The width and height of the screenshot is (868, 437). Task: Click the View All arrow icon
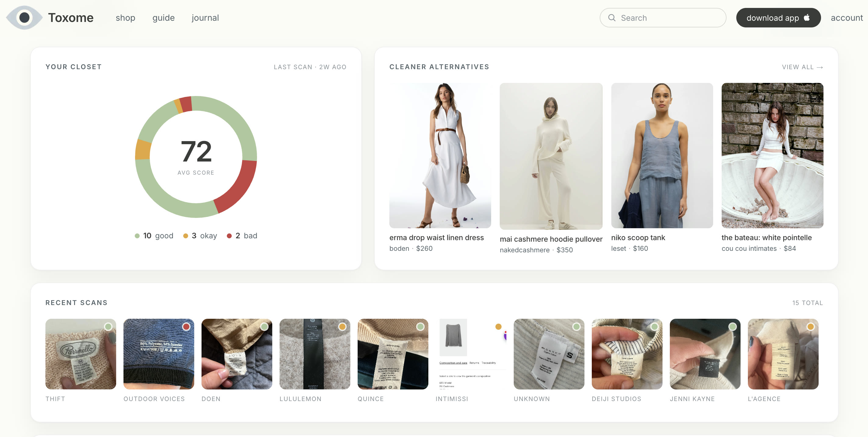[x=820, y=67]
